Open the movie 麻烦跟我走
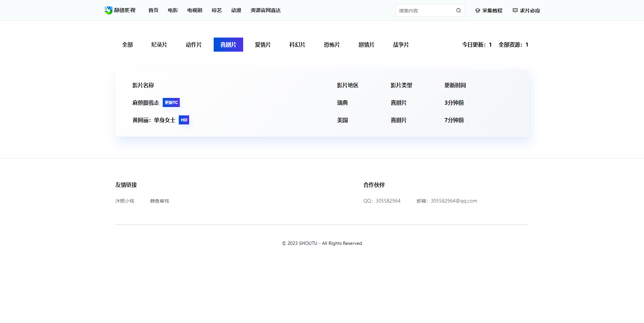The height and width of the screenshot is (323, 644). (146, 103)
